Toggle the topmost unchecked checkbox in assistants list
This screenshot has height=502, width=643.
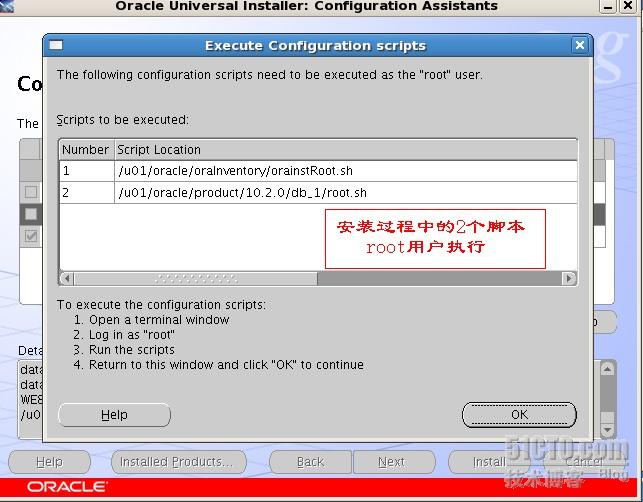click(x=31, y=192)
